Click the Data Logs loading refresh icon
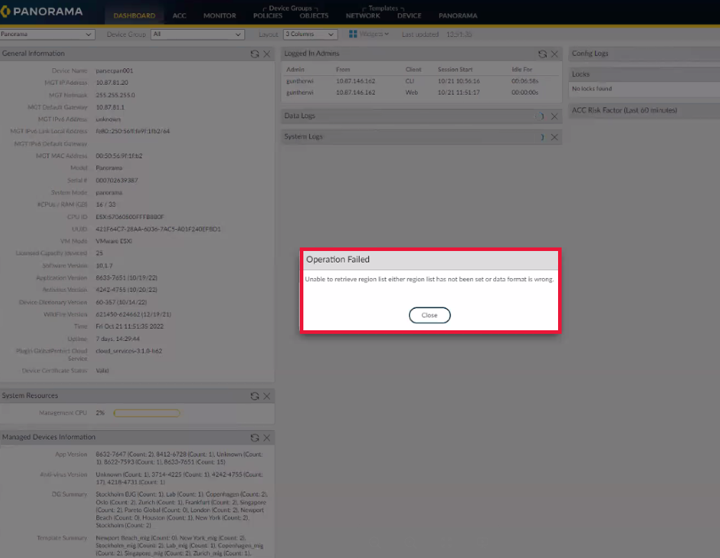The image size is (720, 558). pyautogui.click(x=542, y=116)
